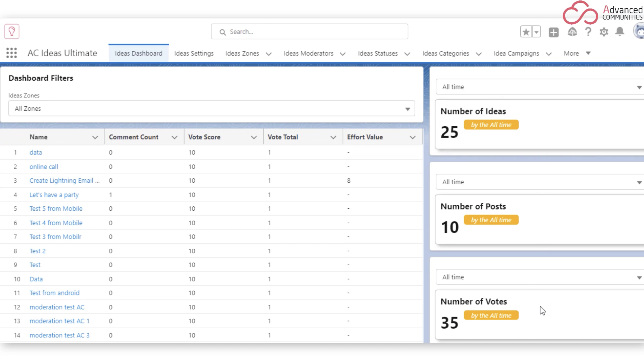Open the Setup gear icon
644x361 pixels.
pyautogui.click(x=604, y=32)
